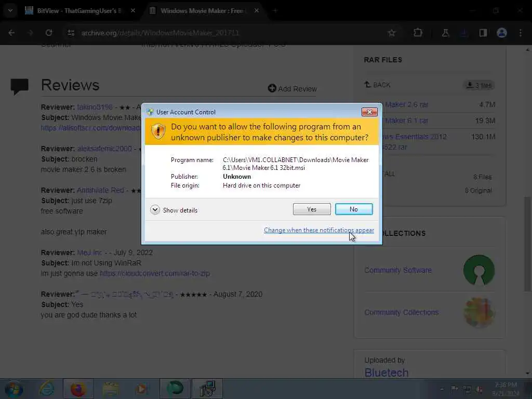Open Windows Media Player on taskbar
Viewport: 532px width, 399px height.
(x=141, y=389)
